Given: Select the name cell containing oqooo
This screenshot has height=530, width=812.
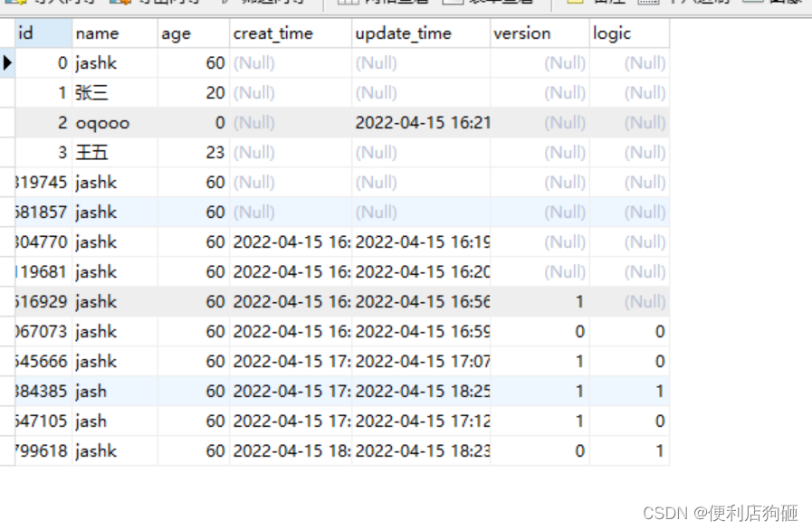Looking at the screenshot, I should 115,123.
